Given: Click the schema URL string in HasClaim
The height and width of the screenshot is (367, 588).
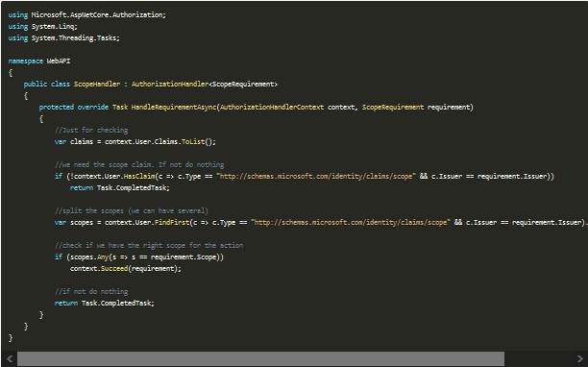Looking at the screenshot, I should pyautogui.click(x=316, y=176).
